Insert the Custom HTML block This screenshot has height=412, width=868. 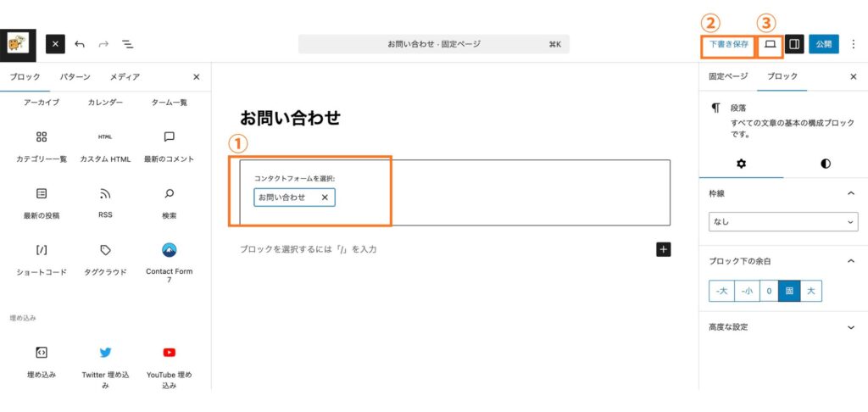[105, 137]
